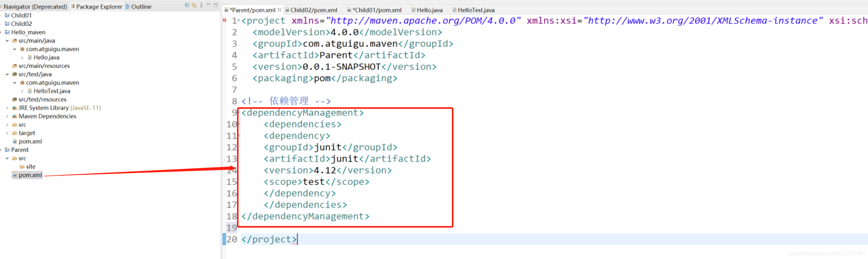Collapse the project element fold on line 1
This screenshot has width=868, height=259.
tap(239, 20)
